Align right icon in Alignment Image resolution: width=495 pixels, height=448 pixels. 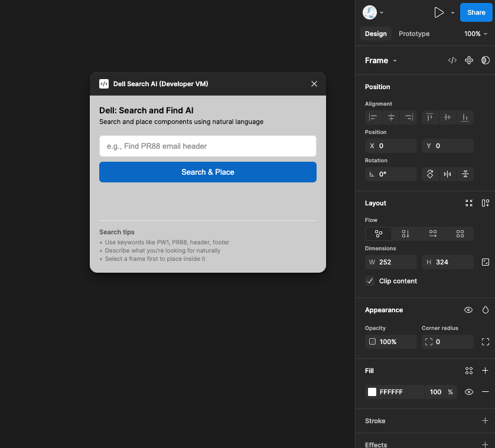coord(409,117)
